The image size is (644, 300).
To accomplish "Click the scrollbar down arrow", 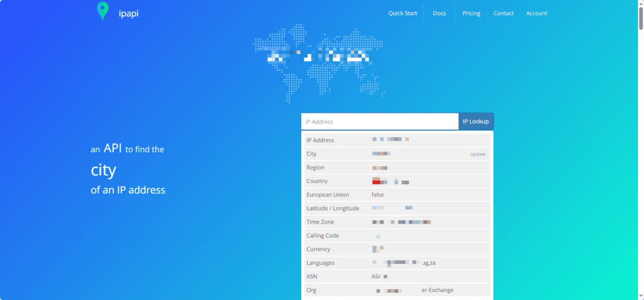I will tap(641, 296).
